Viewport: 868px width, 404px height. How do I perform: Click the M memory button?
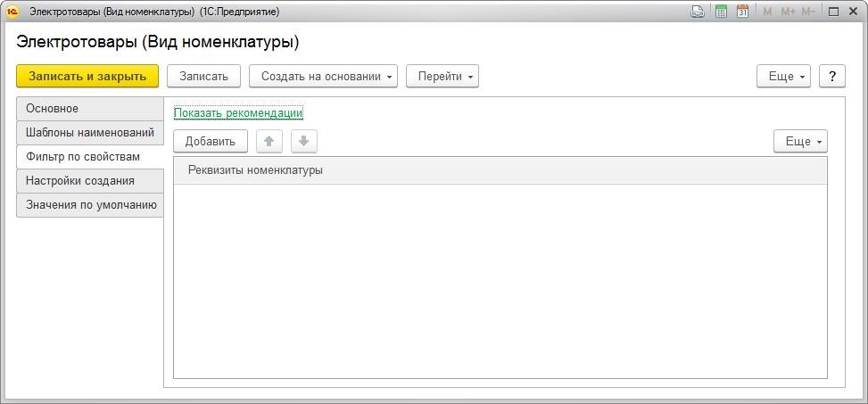pyautogui.click(x=767, y=11)
